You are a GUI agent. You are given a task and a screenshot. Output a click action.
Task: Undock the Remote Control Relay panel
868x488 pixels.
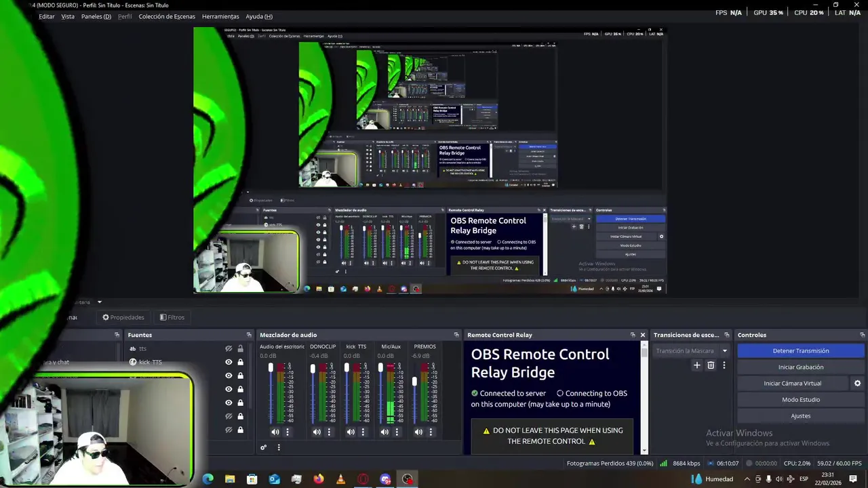[x=633, y=335]
